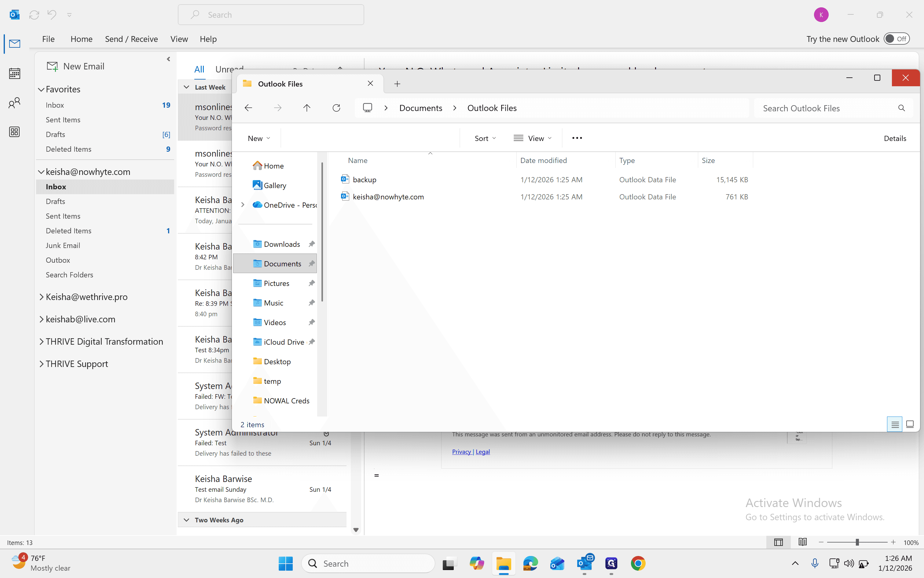Screen dimensions: 924x578
Task: Switch Explorer to details list view icon
Action: (x=895, y=424)
